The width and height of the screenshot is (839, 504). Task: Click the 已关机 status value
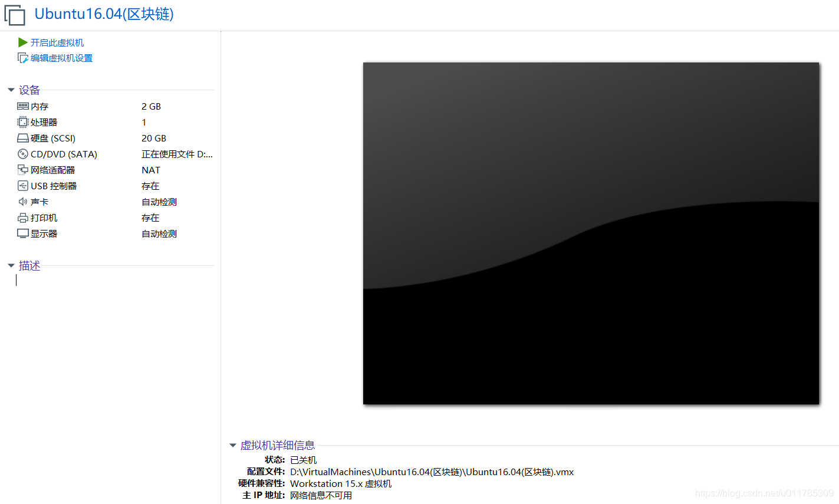coord(303,460)
